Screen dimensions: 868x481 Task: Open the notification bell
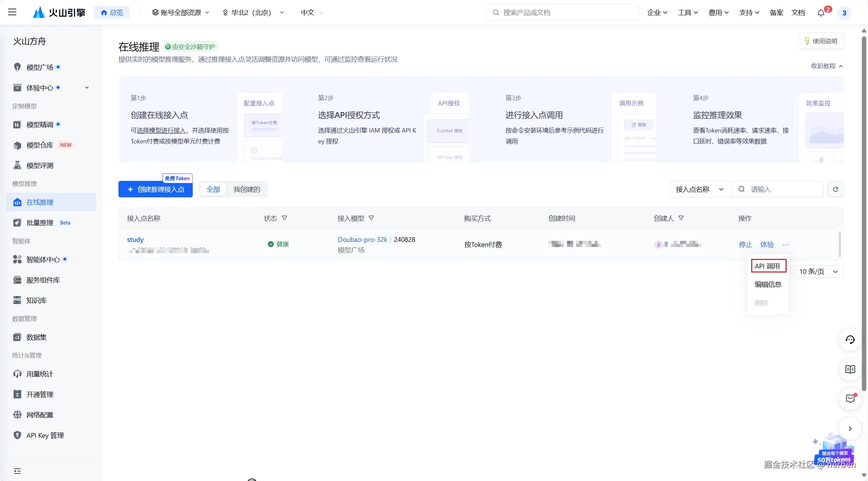(821, 13)
